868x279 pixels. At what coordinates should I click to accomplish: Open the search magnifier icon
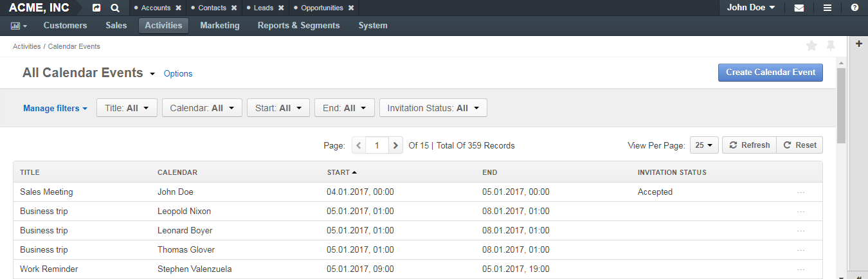(x=114, y=8)
